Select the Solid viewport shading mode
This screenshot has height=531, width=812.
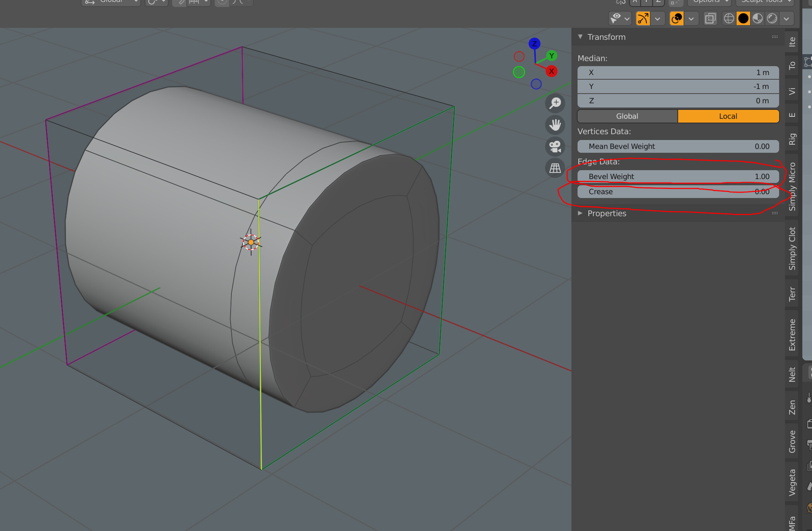click(x=743, y=18)
